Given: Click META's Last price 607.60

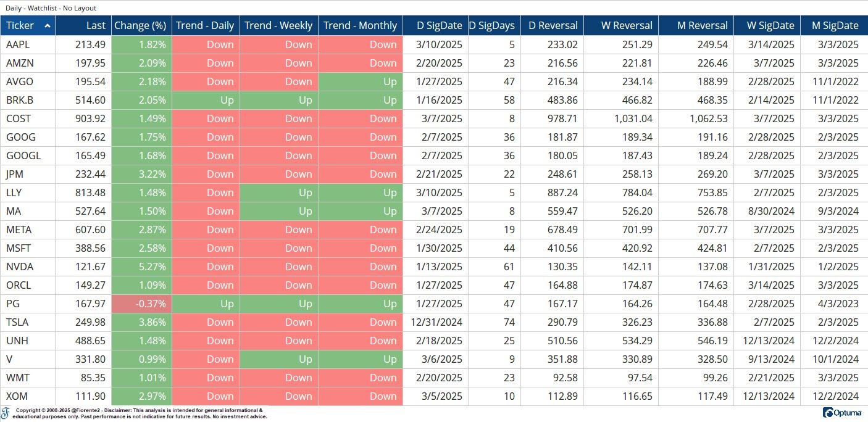Looking at the screenshot, I should (x=90, y=230).
